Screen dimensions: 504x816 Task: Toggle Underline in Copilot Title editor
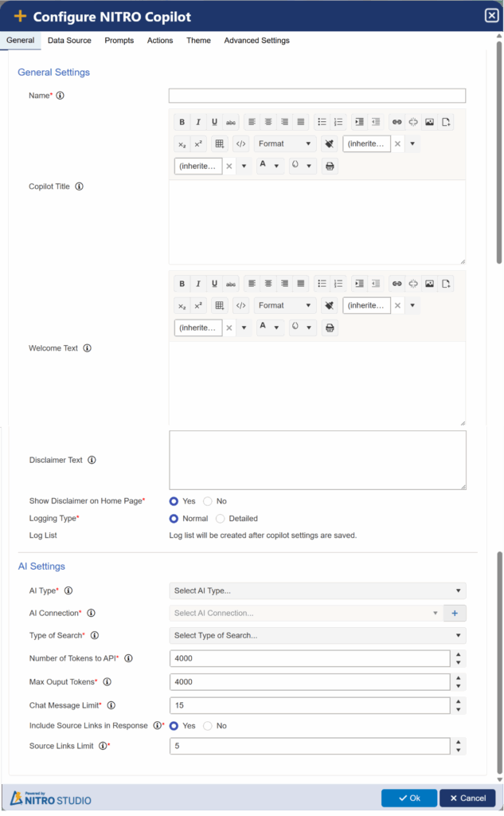tap(214, 122)
